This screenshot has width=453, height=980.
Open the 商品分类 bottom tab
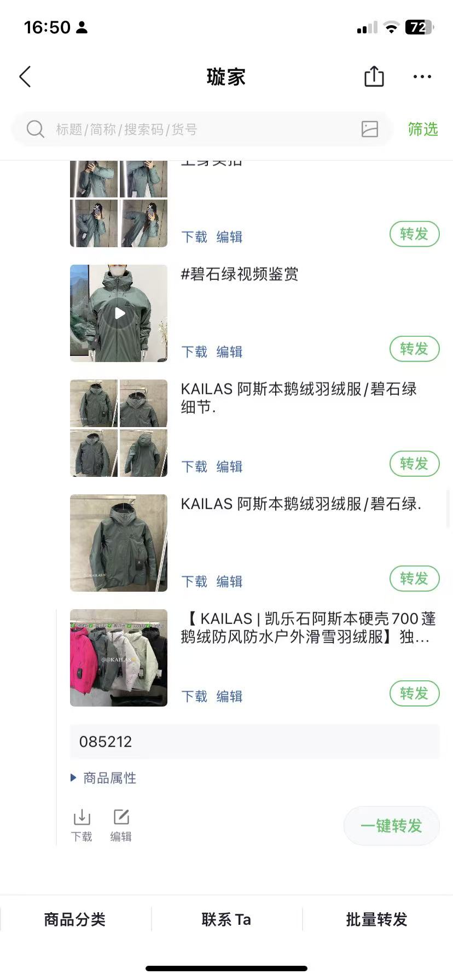pos(75,919)
